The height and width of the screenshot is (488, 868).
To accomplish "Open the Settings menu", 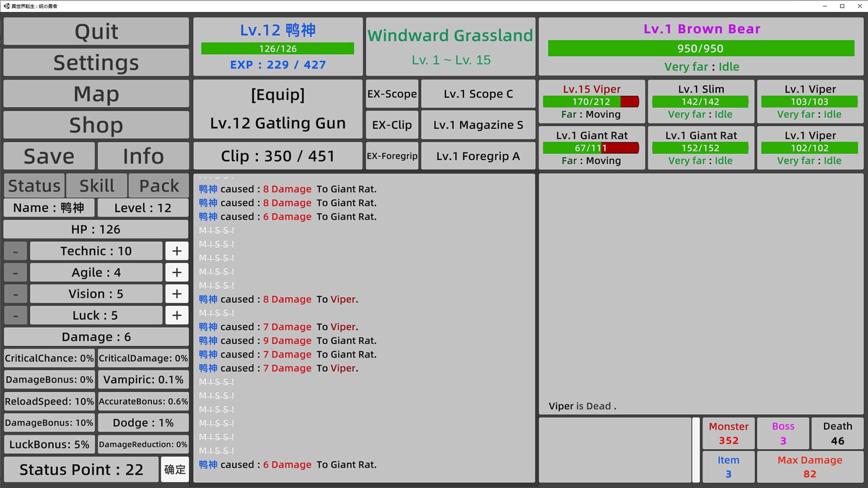I will 96,62.
